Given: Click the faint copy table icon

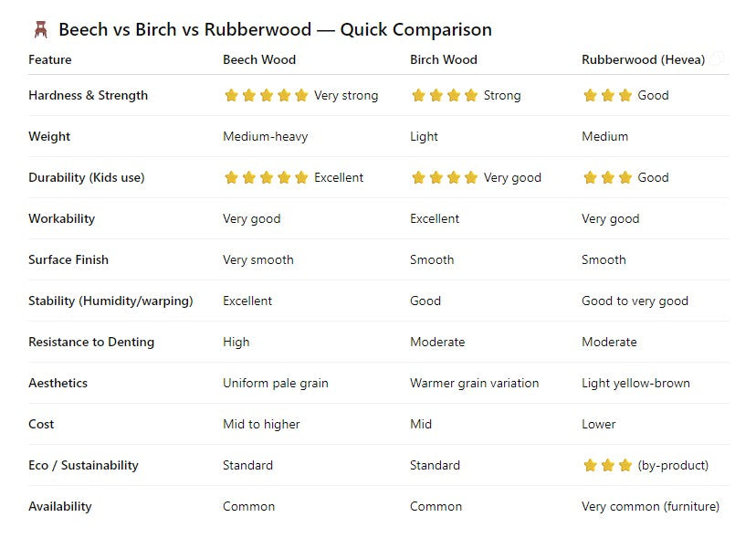Looking at the screenshot, I should click(x=718, y=59).
